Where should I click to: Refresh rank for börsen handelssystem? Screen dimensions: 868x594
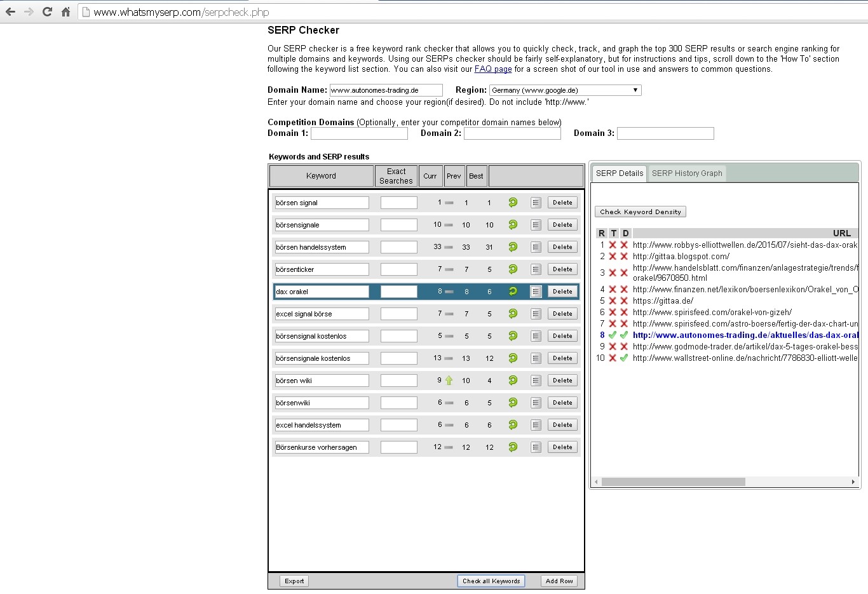click(513, 247)
